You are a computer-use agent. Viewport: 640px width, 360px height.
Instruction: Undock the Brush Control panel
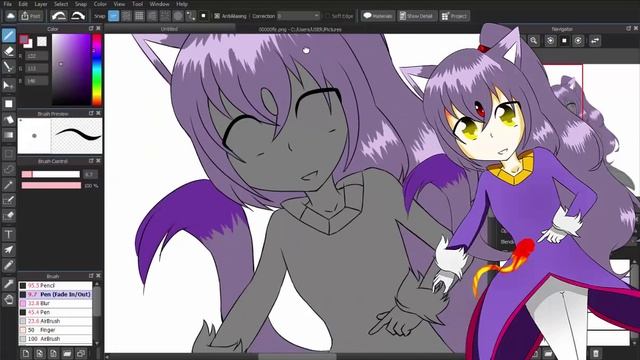[91, 161]
